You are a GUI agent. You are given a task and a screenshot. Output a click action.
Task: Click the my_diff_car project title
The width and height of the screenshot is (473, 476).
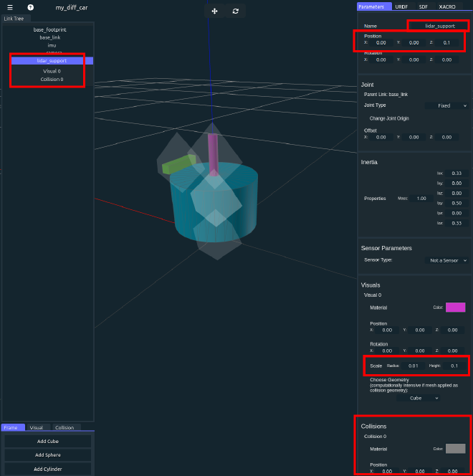[72, 8]
